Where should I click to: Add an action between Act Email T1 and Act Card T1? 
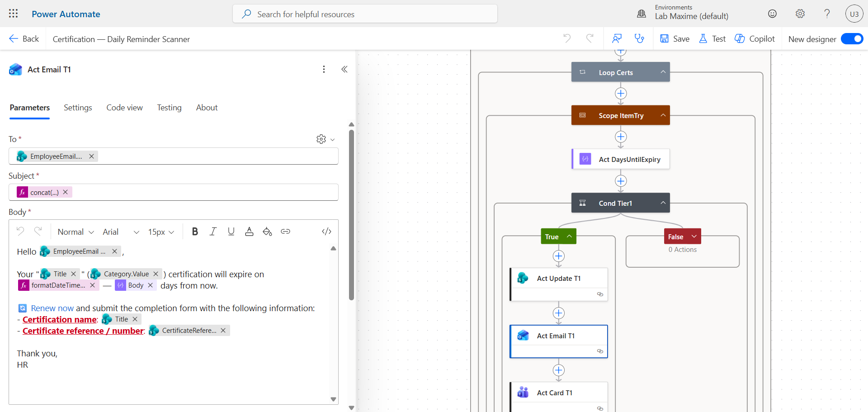pyautogui.click(x=559, y=370)
